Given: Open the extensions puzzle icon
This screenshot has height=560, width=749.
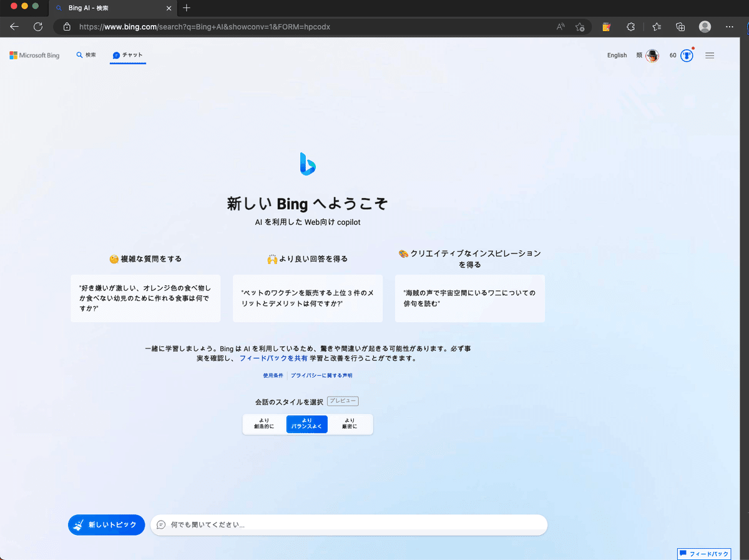Looking at the screenshot, I should coord(630,27).
